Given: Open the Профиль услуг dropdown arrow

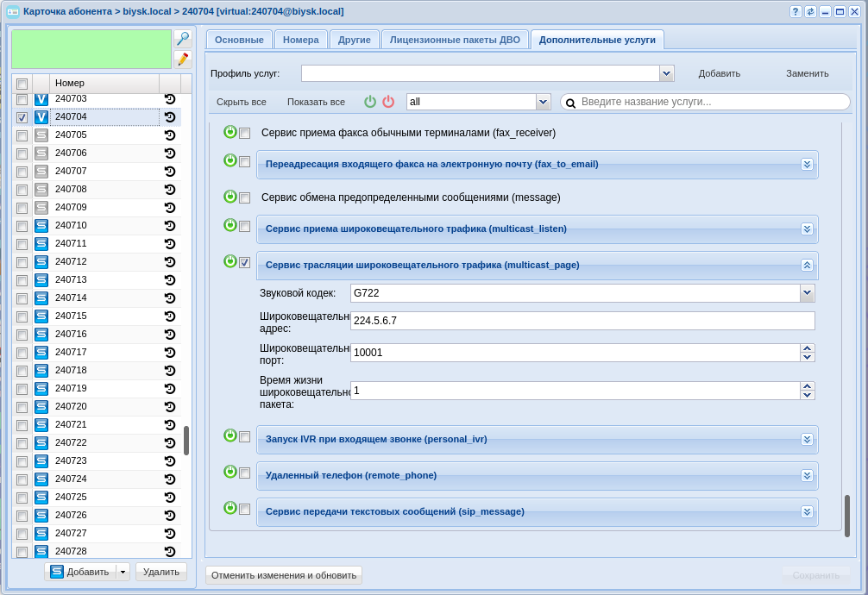Looking at the screenshot, I should coord(666,73).
